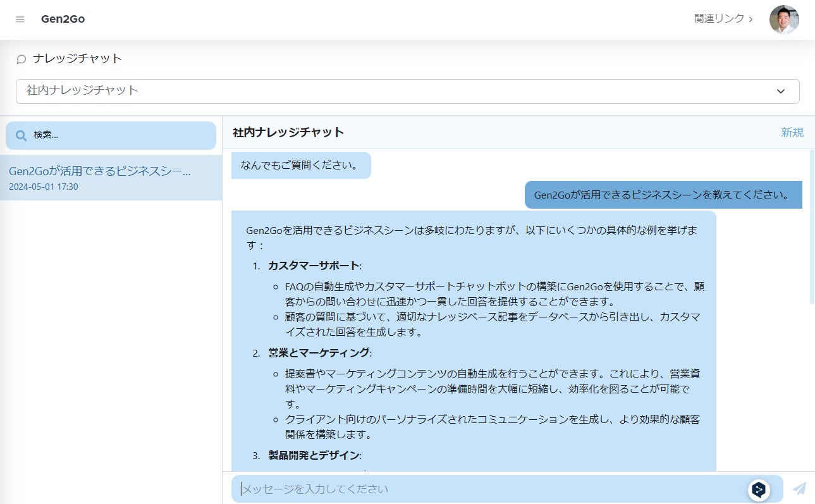Click the user profile avatar
Image resolution: width=815 pixels, height=504 pixels.
(x=784, y=20)
